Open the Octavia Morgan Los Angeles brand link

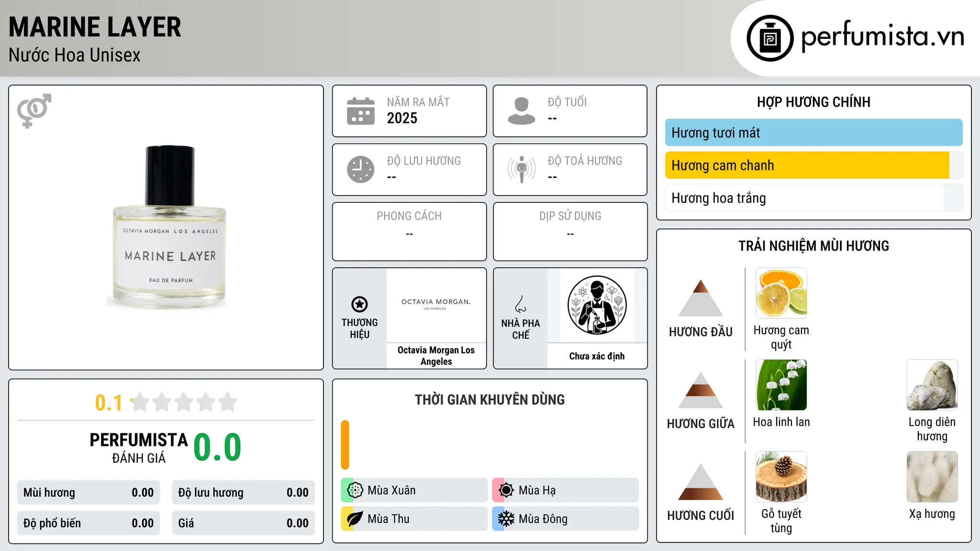436,356
